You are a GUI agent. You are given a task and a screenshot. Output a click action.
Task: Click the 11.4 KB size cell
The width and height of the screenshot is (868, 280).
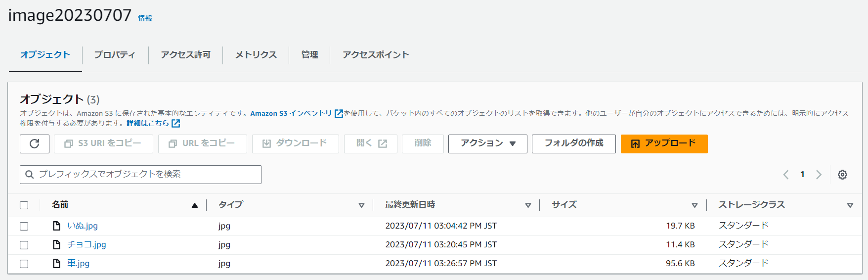pos(680,245)
